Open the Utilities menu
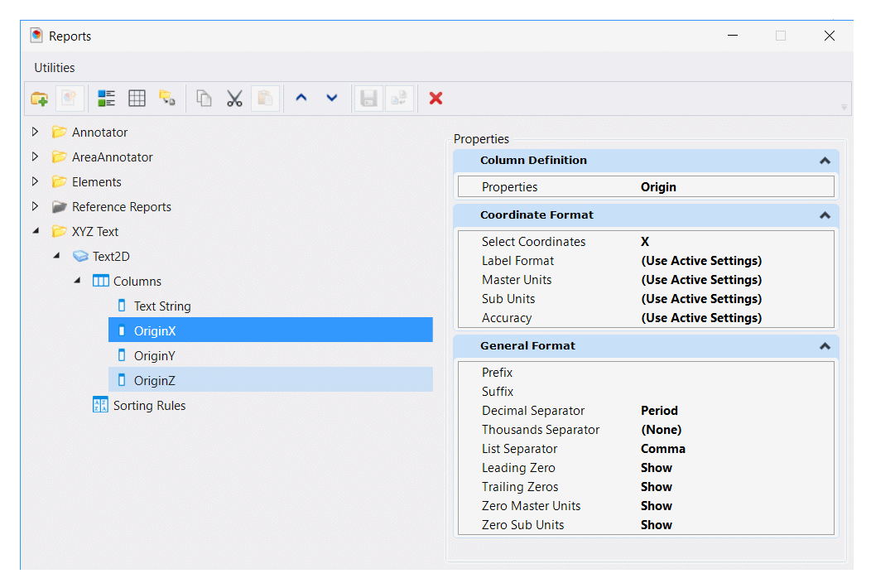The width and height of the screenshot is (871, 588). [x=55, y=68]
